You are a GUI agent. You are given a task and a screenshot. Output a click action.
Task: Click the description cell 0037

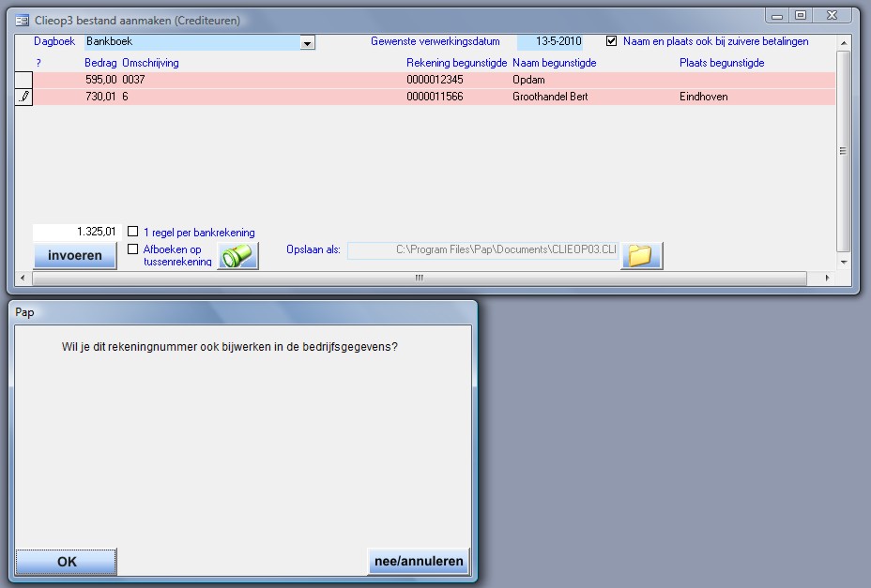[x=134, y=80]
